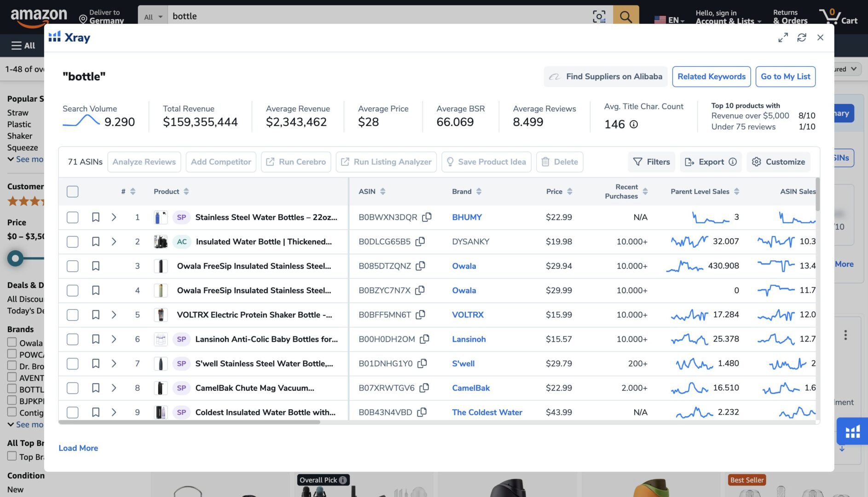Select checkbox for Lansinoh baby bottles row
Screen dimensions: 868x497
click(x=73, y=339)
